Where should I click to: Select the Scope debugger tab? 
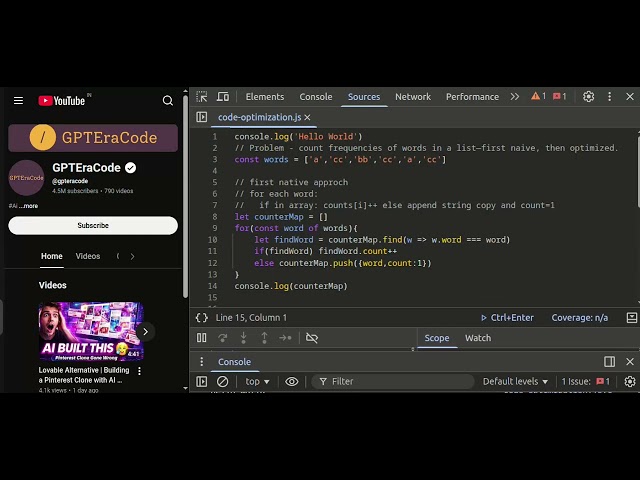tap(437, 338)
